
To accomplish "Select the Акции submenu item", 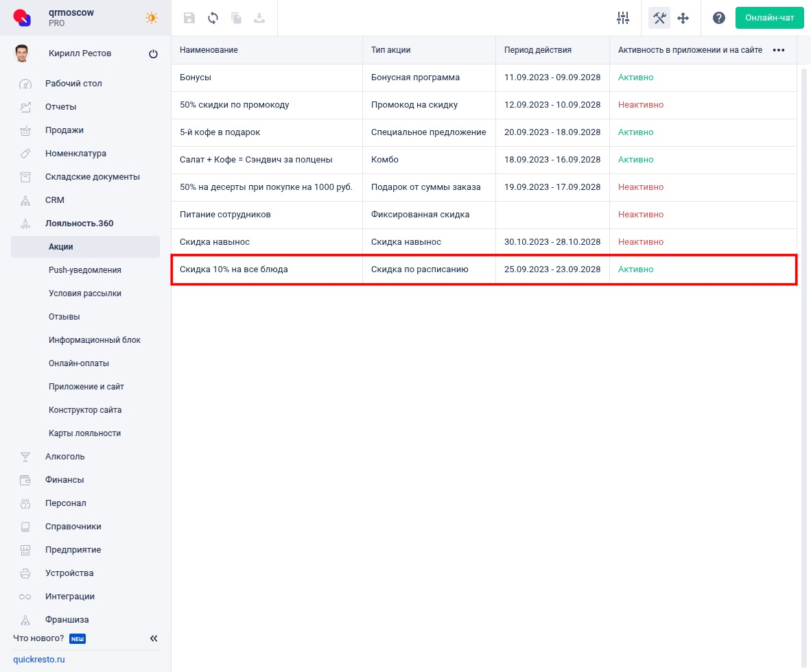I will 85,247.
